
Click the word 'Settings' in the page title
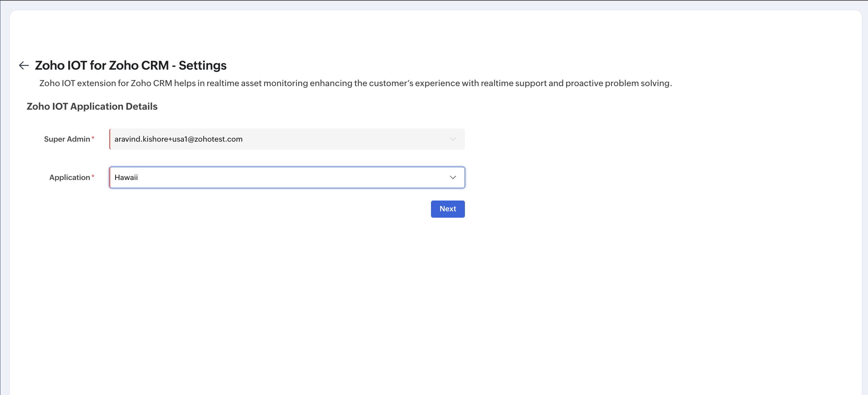pyautogui.click(x=202, y=65)
